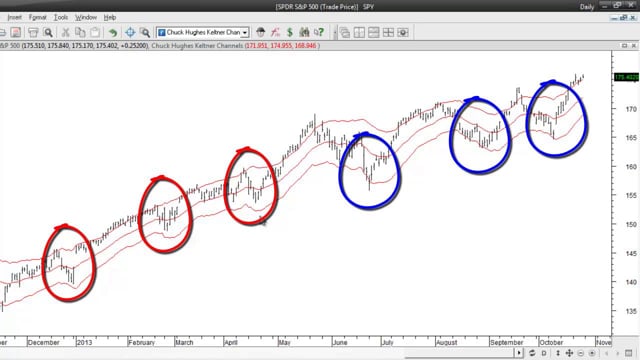Select the zoom box magnifier tool
The image size is (640, 360).
coord(144,32)
